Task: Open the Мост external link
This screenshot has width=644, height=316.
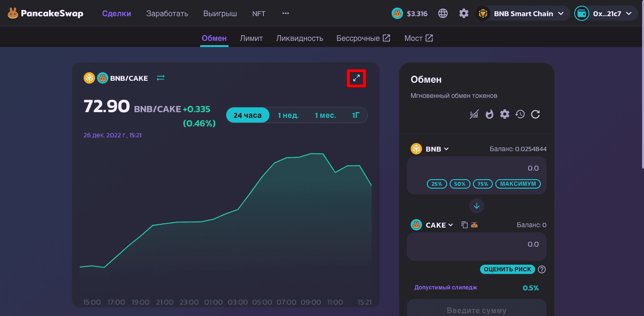Action: point(419,38)
